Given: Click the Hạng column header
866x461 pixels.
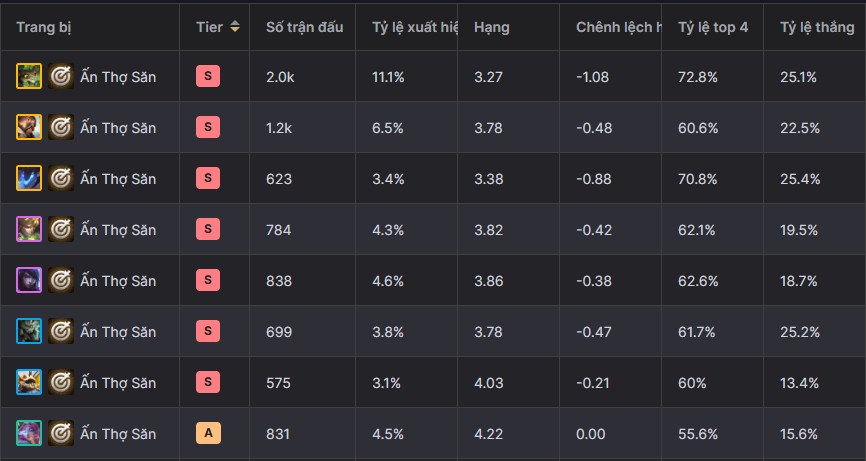Looking at the screenshot, I should 492,28.
